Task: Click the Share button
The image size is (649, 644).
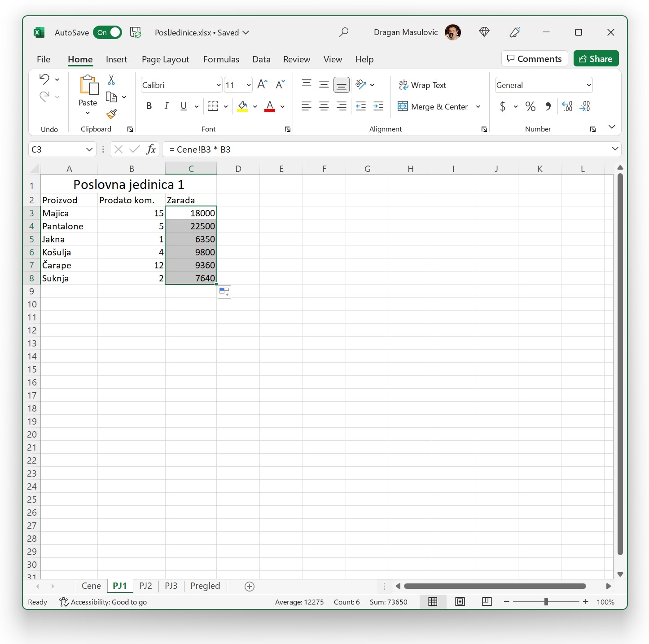Action: [596, 59]
